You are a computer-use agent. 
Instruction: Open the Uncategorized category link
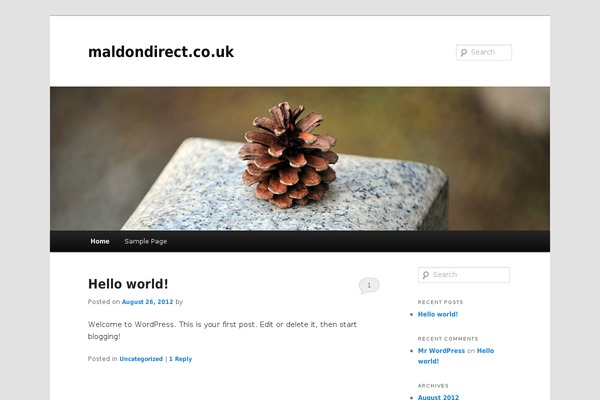141,359
